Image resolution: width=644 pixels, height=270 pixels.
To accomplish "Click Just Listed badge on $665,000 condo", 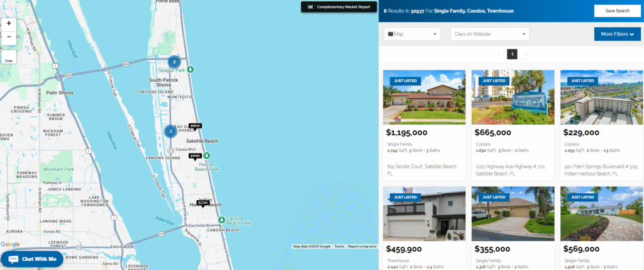I will click(493, 81).
